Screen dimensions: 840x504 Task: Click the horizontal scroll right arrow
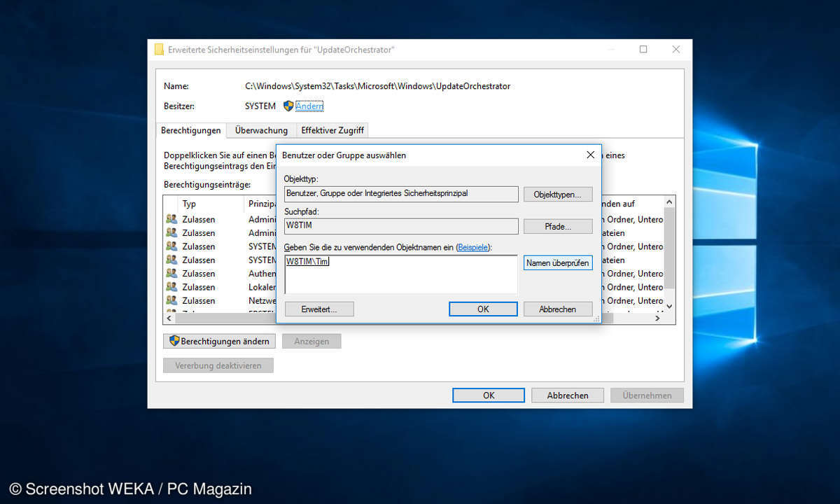click(657, 318)
